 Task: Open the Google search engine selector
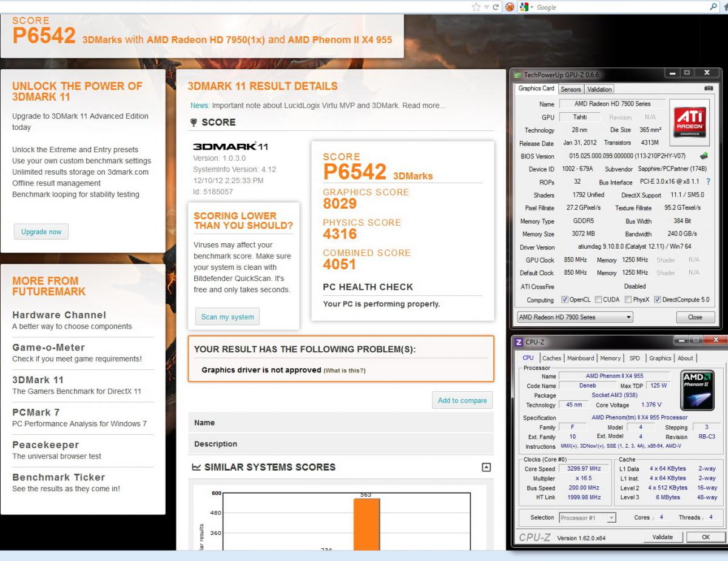(525, 7)
